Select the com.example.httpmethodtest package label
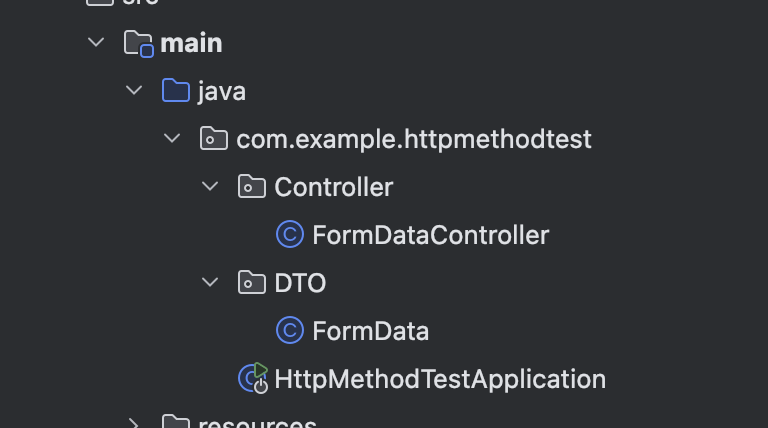Image resolution: width=768 pixels, height=428 pixels. tap(414, 140)
